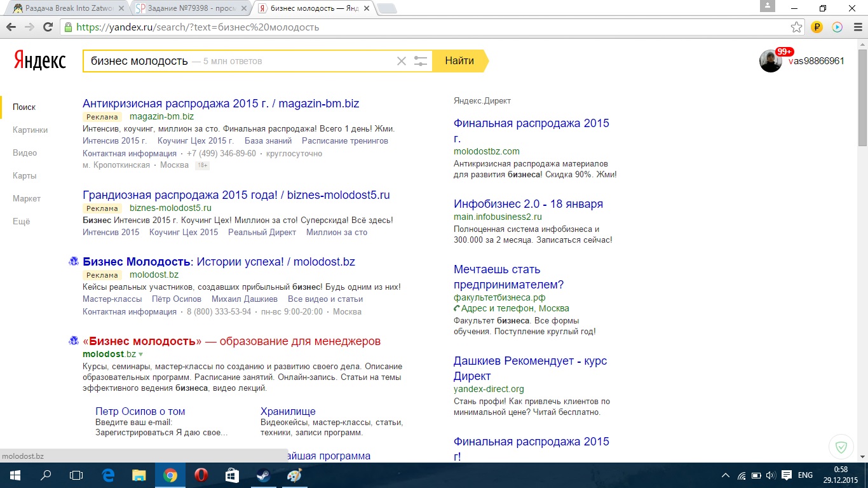The height and width of the screenshot is (488, 868).
Task: Open Steam from the taskbar
Action: (262, 475)
